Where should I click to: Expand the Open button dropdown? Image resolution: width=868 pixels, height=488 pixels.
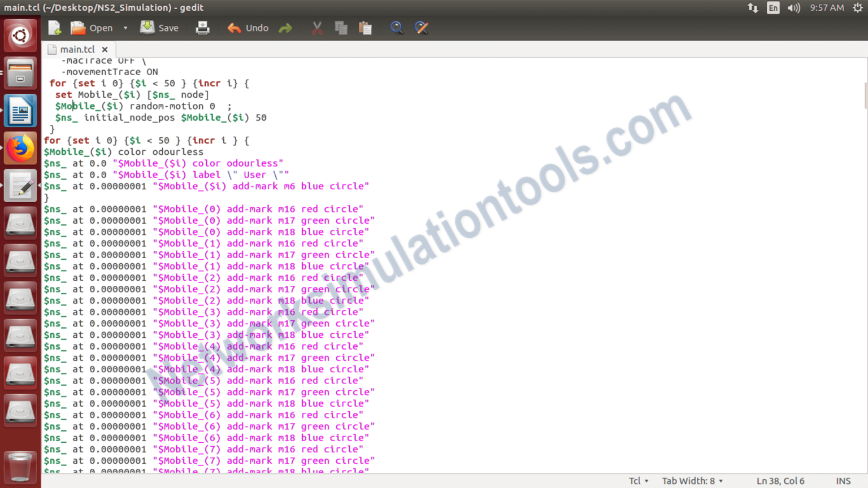tap(125, 27)
